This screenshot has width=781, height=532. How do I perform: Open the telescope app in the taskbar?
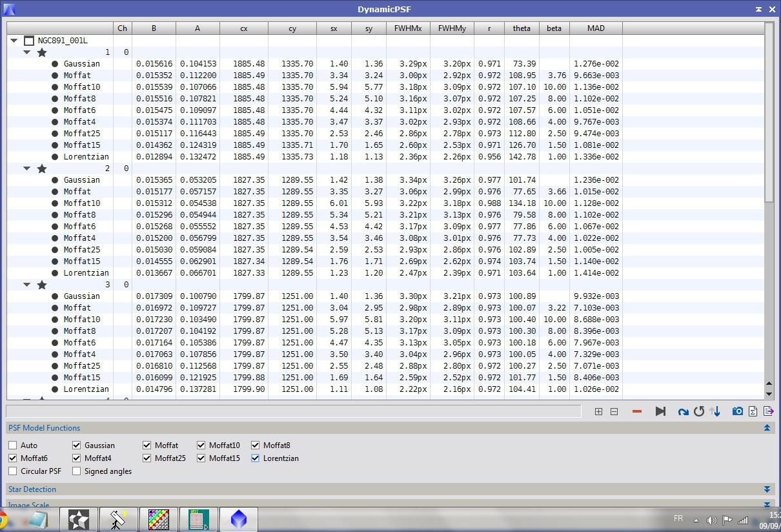click(118, 520)
